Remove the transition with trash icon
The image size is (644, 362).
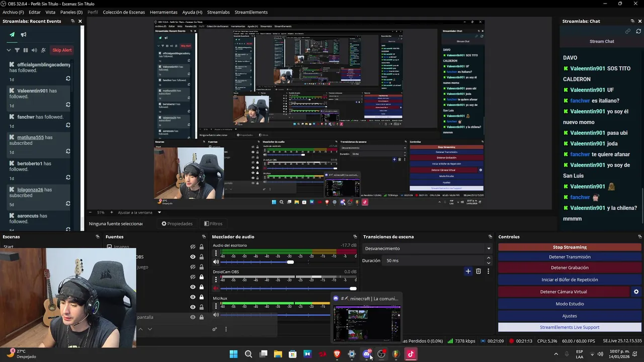point(478,271)
